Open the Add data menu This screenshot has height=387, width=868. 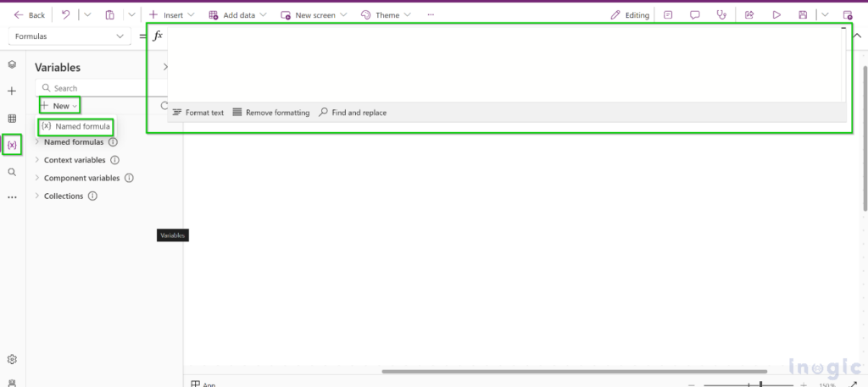pos(237,15)
